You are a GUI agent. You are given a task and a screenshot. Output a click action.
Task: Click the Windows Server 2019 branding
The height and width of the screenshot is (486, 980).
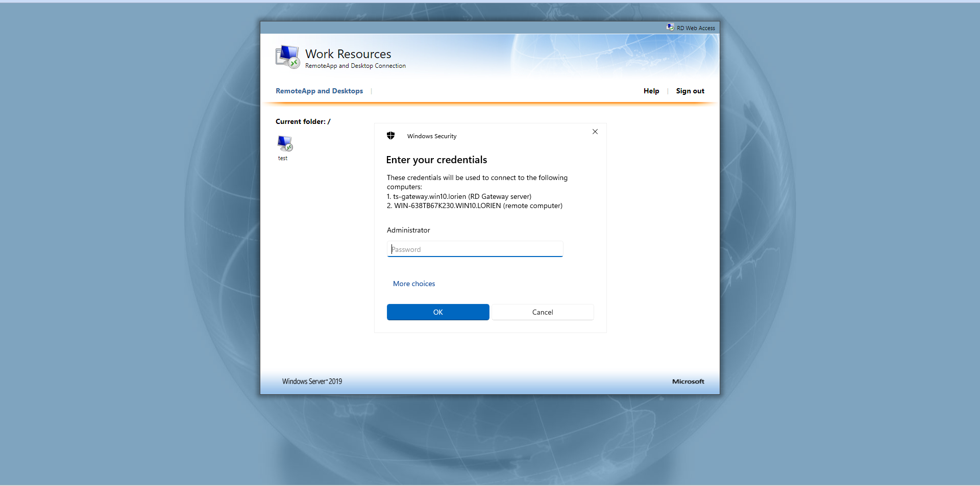click(311, 381)
